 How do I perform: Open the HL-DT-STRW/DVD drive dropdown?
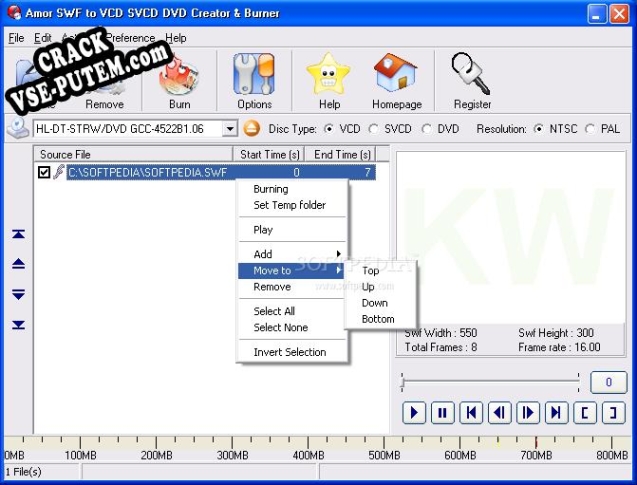click(x=230, y=129)
